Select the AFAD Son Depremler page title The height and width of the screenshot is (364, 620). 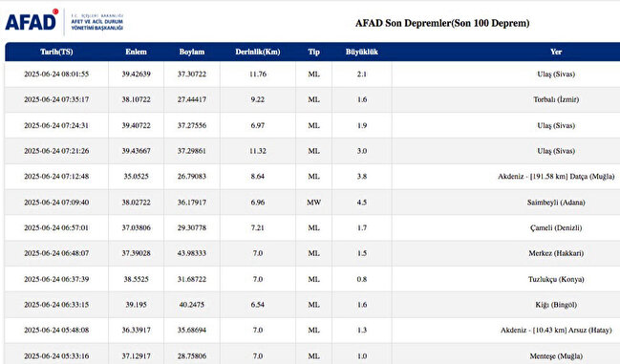click(442, 23)
